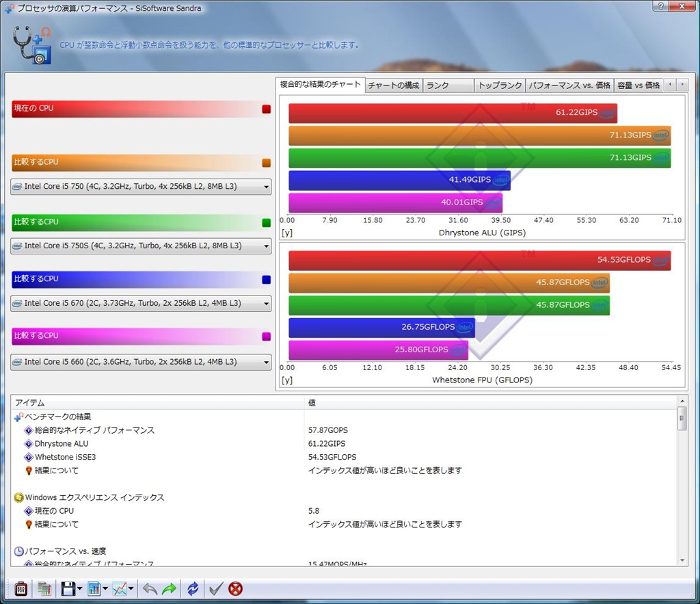Click the orange 比較するCPU header bar
The image size is (700, 604).
click(141, 163)
